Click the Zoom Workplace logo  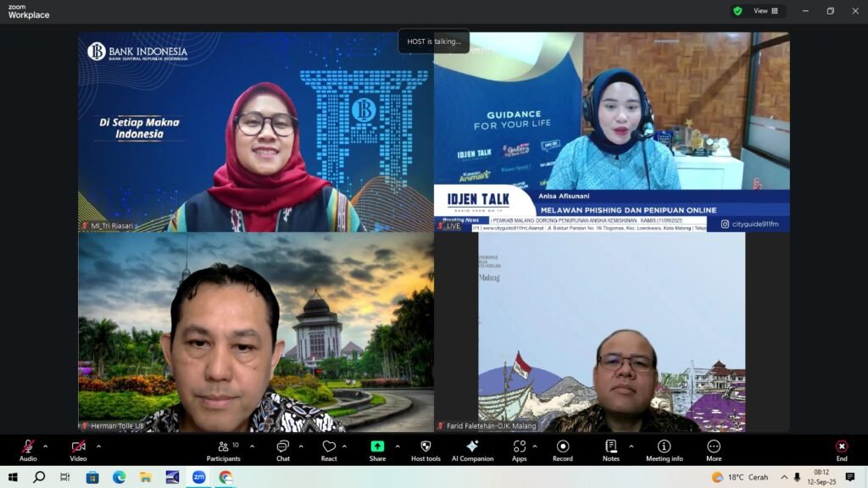point(29,12)
